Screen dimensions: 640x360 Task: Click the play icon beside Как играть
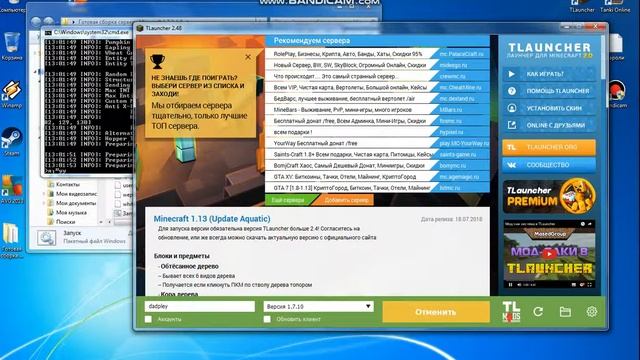pyautogui.click(x=511, y=74)
